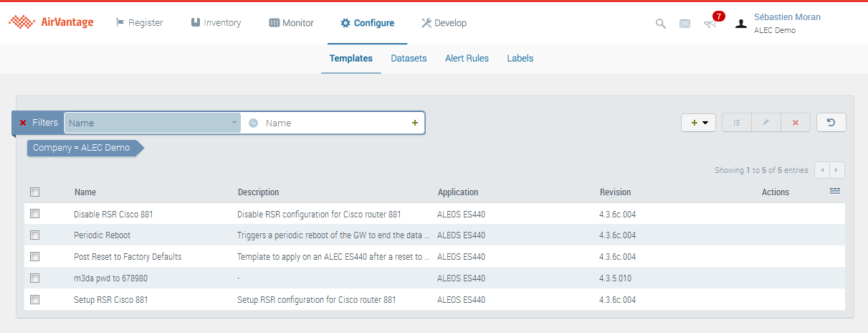Switch to the Alert Rules tab
868x333 pixels.
(467, 59)
